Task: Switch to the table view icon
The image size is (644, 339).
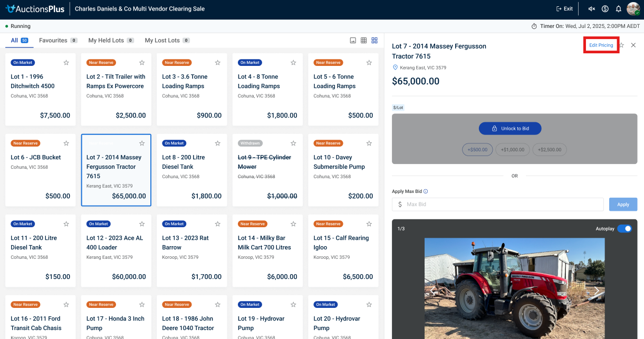Action: click(x=363, y=41)
